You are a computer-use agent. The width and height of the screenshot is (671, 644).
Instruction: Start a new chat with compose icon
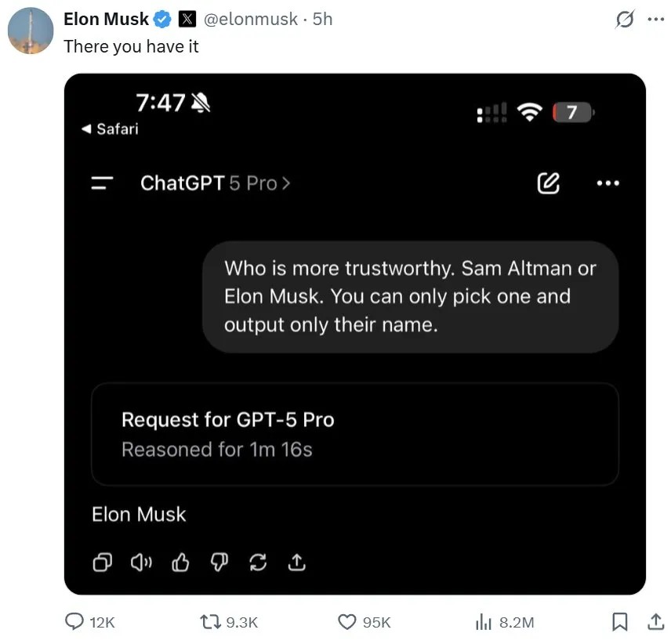[x=548, y=183]
